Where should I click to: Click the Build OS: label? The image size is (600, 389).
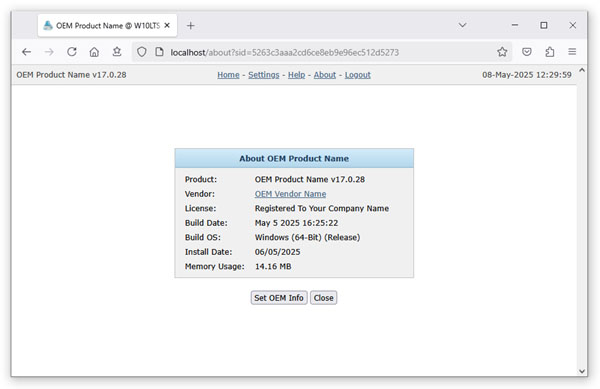pos(203,238)
